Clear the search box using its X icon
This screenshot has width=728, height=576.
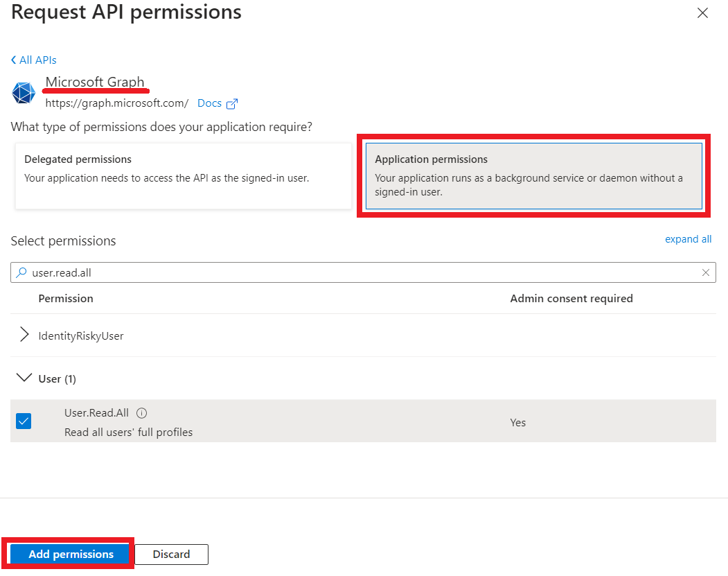[706, 272]
